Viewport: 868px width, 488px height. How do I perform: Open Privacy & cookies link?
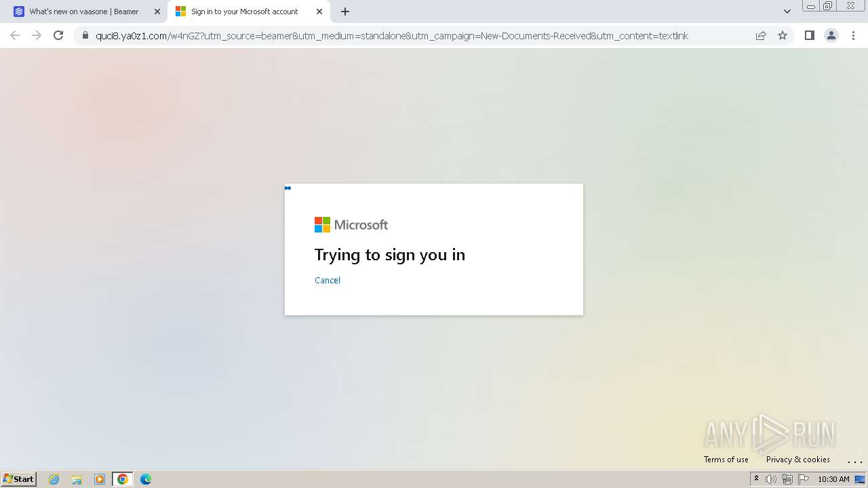798,459
